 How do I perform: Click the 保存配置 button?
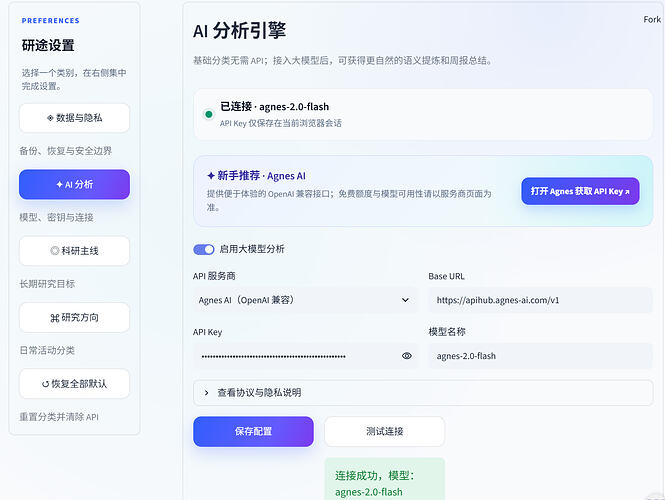pyautogui.click(x=253, y=431)
